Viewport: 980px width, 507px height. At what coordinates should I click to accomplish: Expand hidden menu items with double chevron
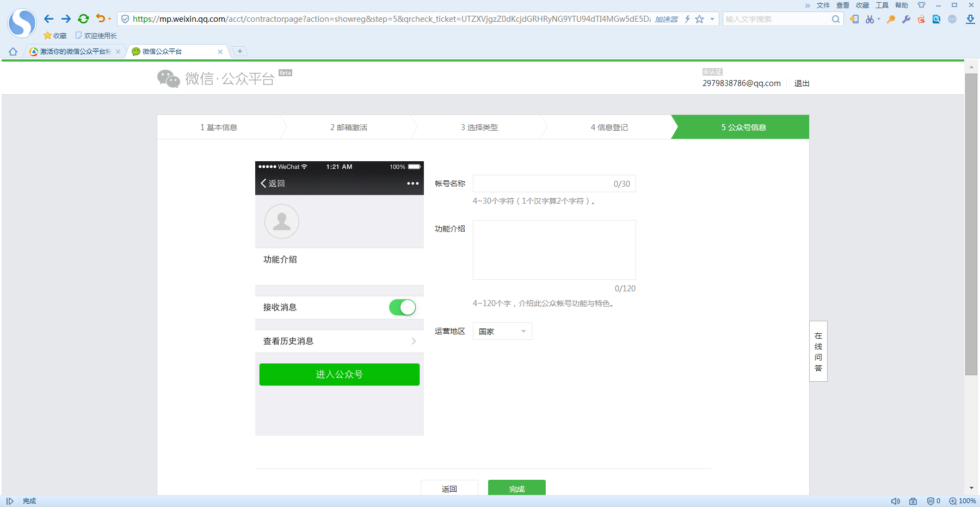coord(808,5)
